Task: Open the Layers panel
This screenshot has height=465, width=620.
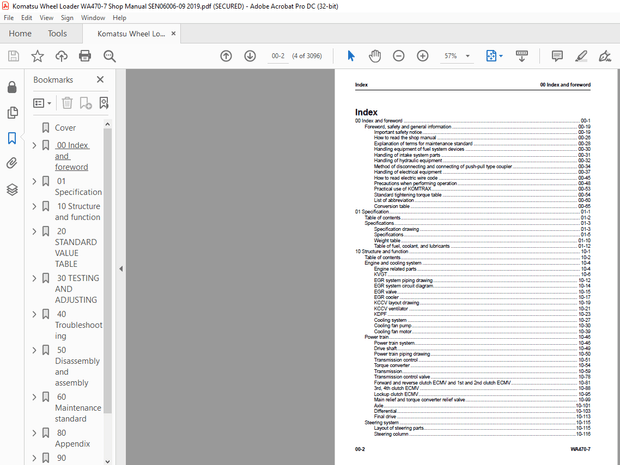Action: [x=12, y=190]
